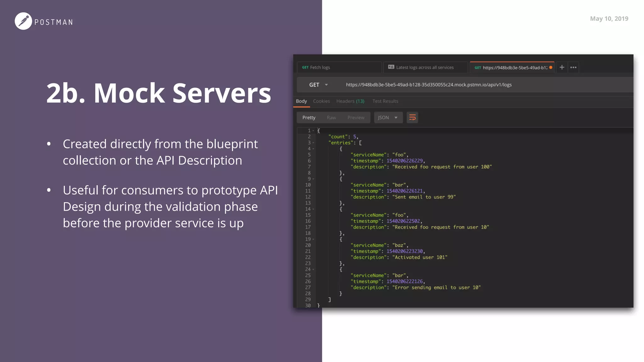Collapse the object fold at line 14
644x362 pixels.
(x=313, y=209)
